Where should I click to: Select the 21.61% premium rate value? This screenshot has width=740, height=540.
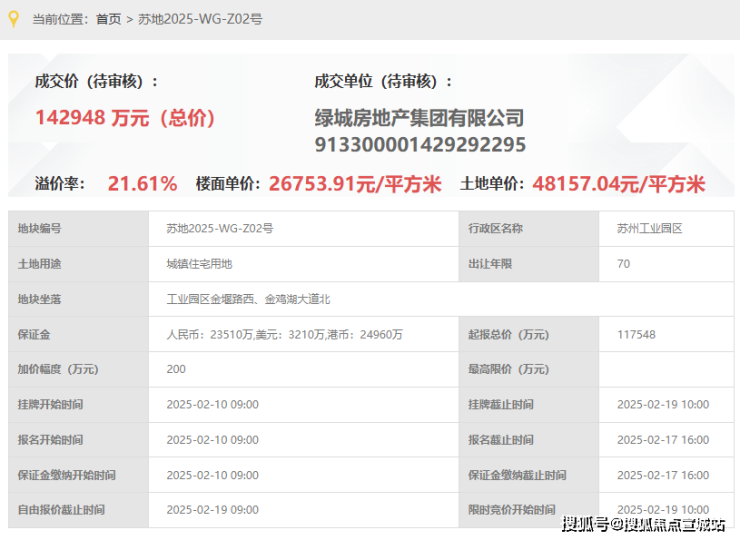click(x=143, y=184)
